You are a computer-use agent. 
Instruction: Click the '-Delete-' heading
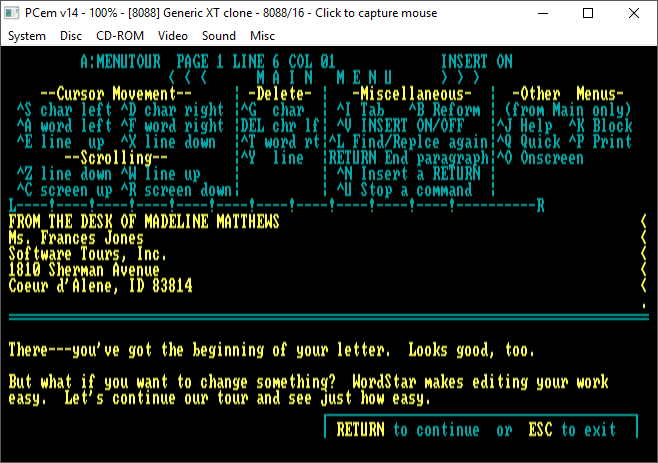280,94
